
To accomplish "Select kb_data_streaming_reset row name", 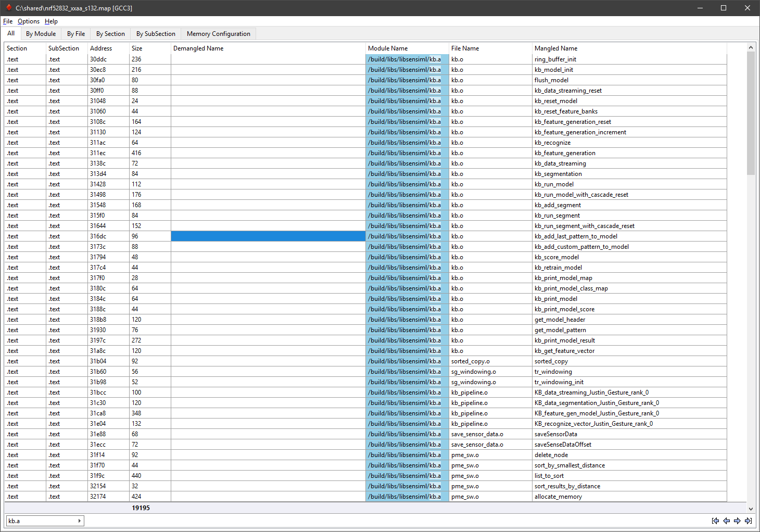I will coord(629,91).
